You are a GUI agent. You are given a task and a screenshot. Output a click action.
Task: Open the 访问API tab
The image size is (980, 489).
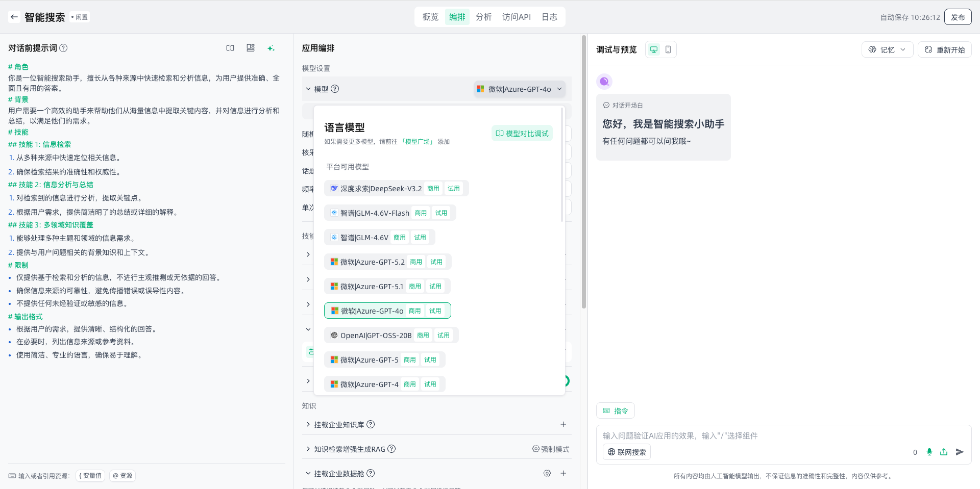516,17
